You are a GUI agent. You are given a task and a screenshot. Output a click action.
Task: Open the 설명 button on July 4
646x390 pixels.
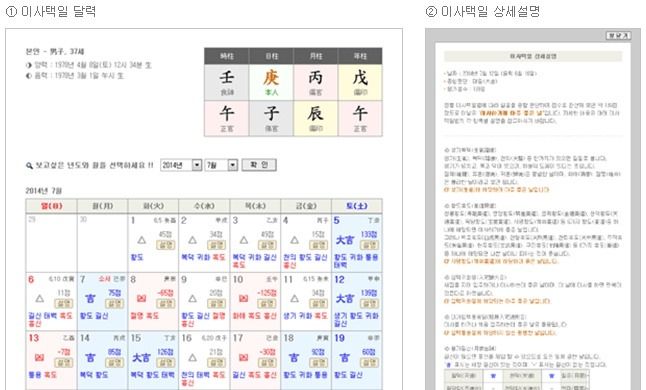(x=318, y=245)
